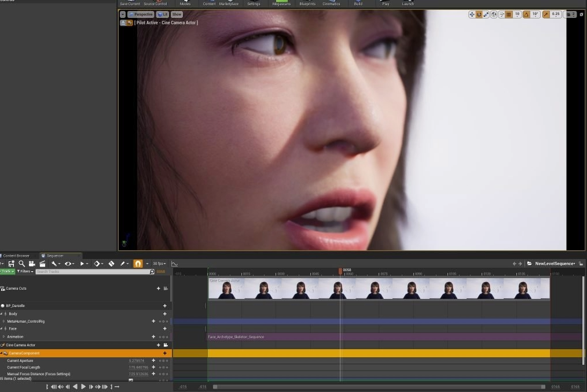Switch to the Content Browser tab
Viewport: 587px width, 392px height.
16,255
